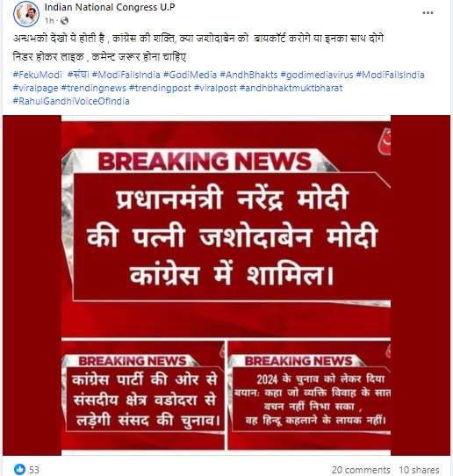
Task: Open the #FekuModi hashtag
Action: [x=38, y=75]
